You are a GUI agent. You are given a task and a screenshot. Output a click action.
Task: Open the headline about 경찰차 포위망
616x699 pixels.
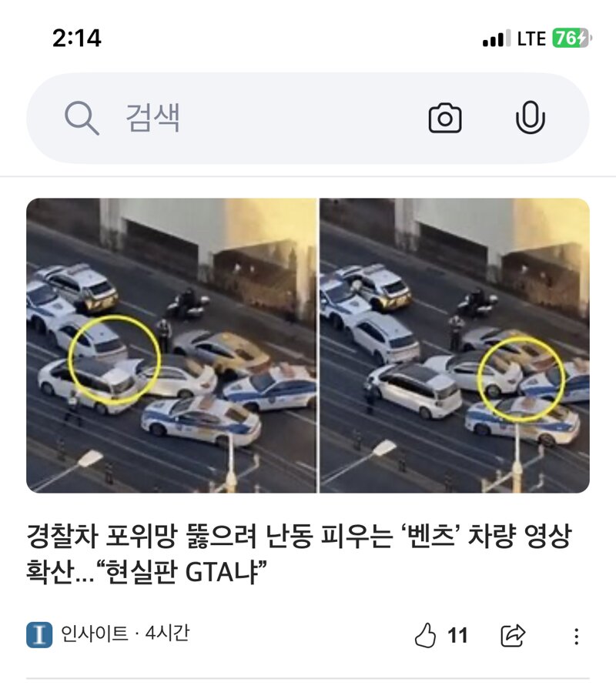(x=299, y=554)
